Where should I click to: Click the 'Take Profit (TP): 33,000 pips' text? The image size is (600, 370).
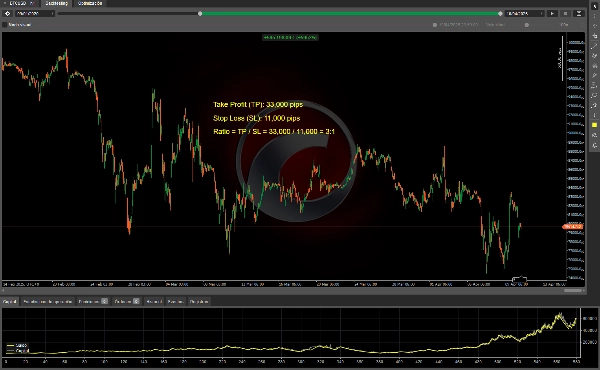click(258, 104)
